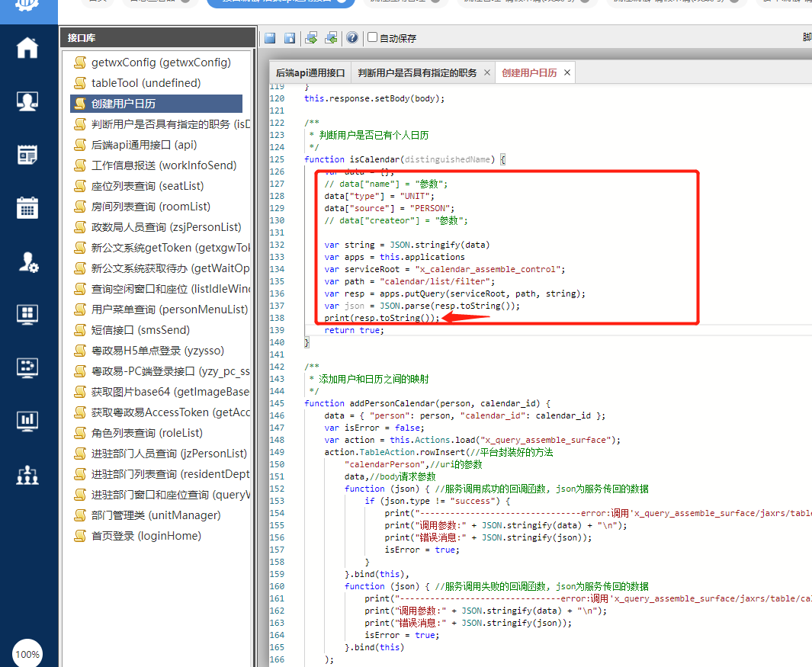Enable the 自动保存 checkbox

coord(372,37)
